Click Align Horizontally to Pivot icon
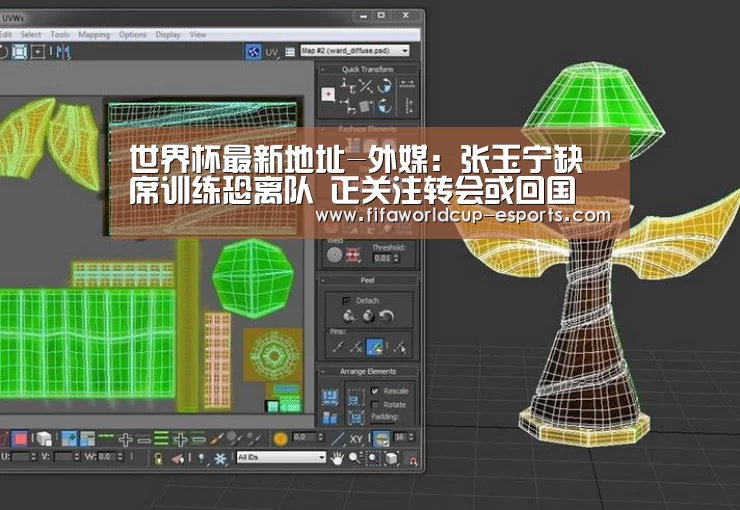Image resolution: width=740 pixels, height=510 pixels. [x=347, y=84]
